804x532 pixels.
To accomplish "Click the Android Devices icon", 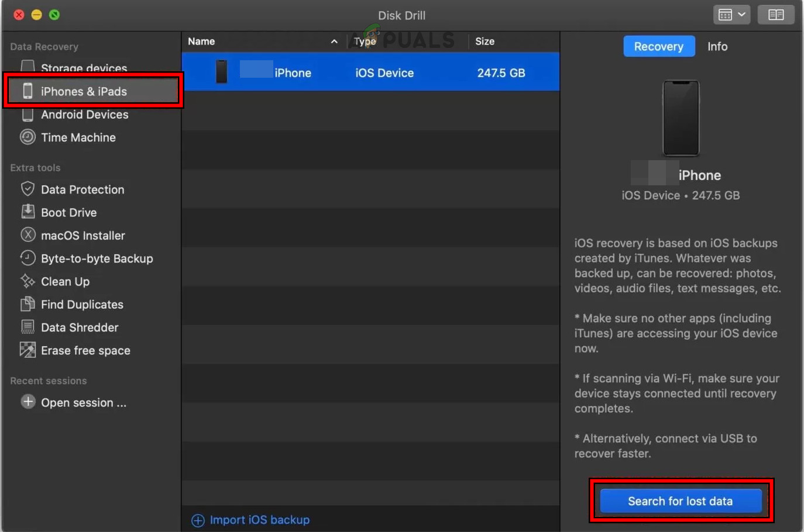I will tap(28, 114).
